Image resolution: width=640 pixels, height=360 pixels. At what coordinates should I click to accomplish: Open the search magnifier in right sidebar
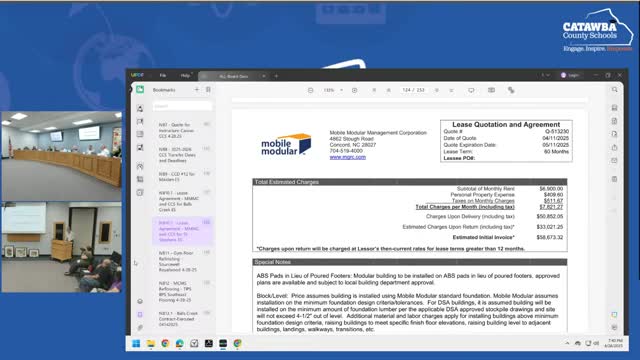615,89
